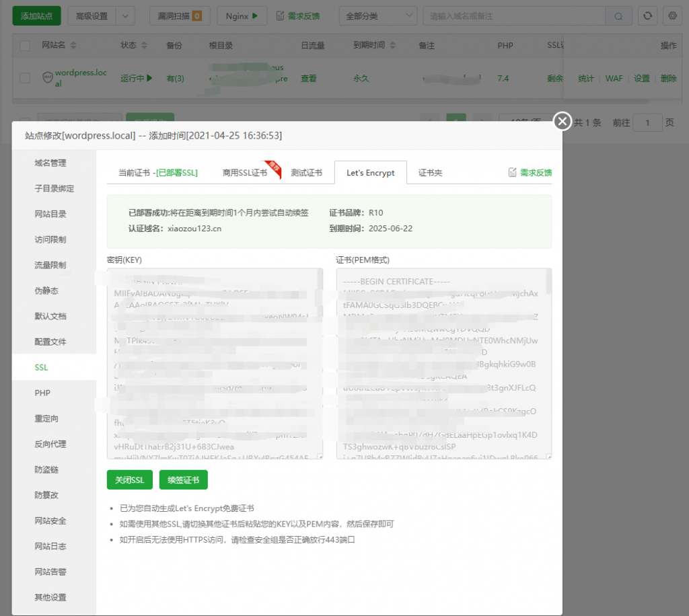Open backups link 有(3)

tap(176, 79)
